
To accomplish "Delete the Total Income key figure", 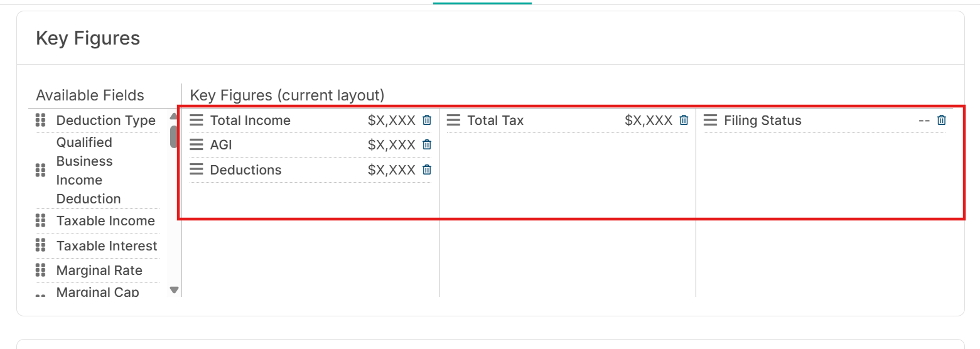I will point(427,120).
